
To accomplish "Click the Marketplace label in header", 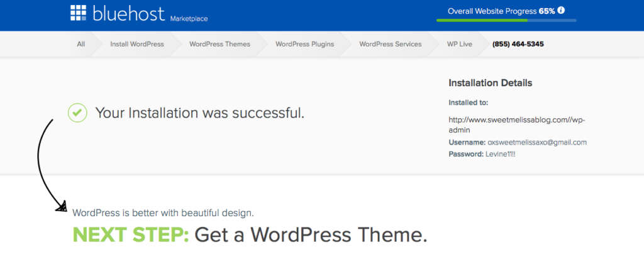I will (x=189, y=19).
